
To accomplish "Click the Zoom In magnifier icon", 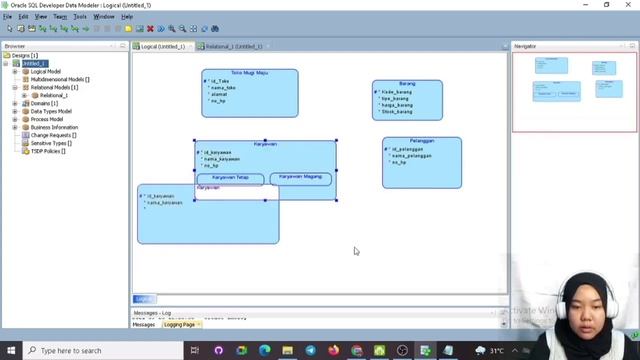I will pos(172,29).
